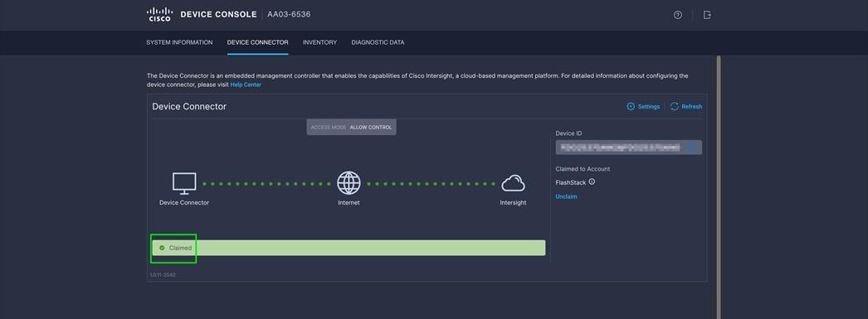Switch to the Inventory tab

point(319,42)
